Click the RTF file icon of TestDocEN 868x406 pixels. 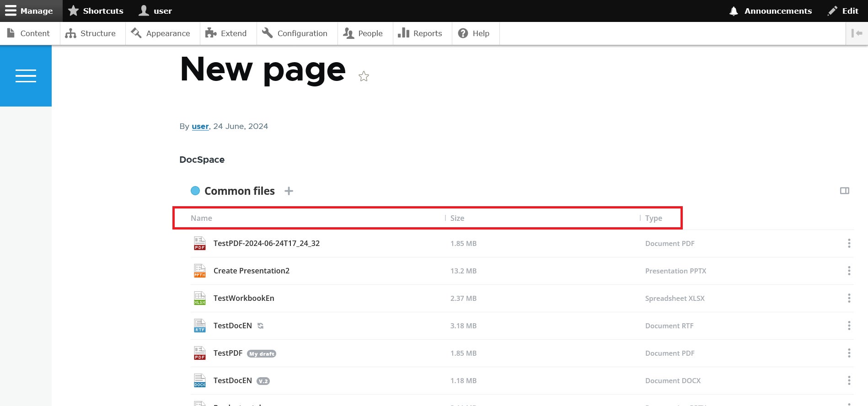[200, 326]
